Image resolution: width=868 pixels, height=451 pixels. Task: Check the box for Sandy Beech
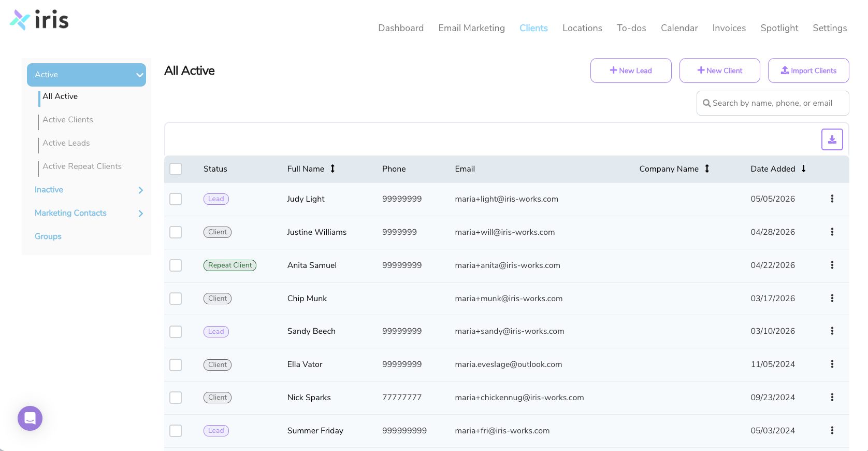[x=176, y=331]
